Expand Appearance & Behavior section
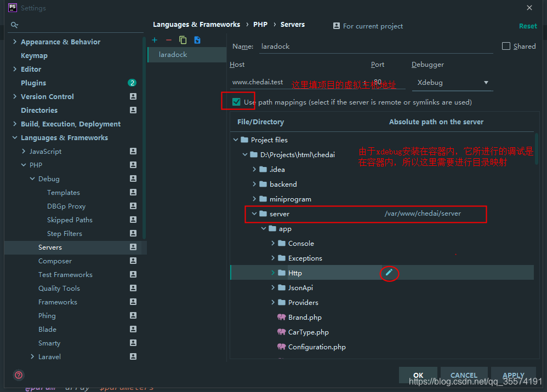This screenshot has width=547, height=392. click(15, 42)
